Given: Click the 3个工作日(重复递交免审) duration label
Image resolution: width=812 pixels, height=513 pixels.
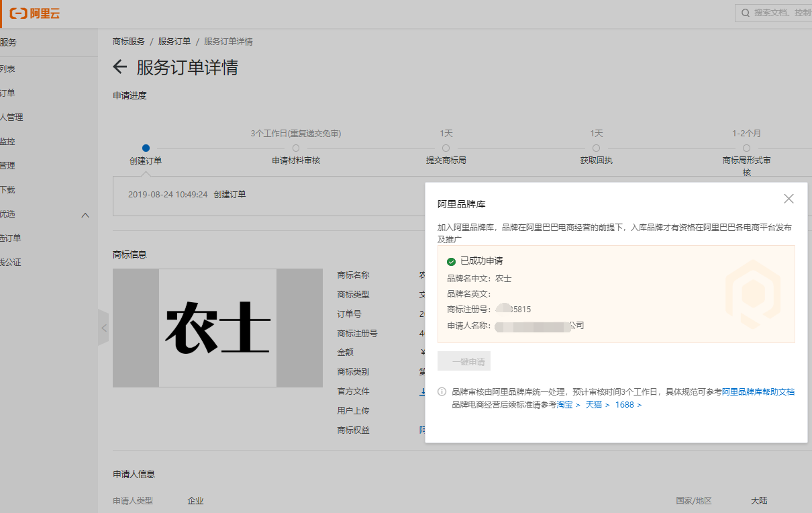Looking at the screenshot, I should coord(296,134).
